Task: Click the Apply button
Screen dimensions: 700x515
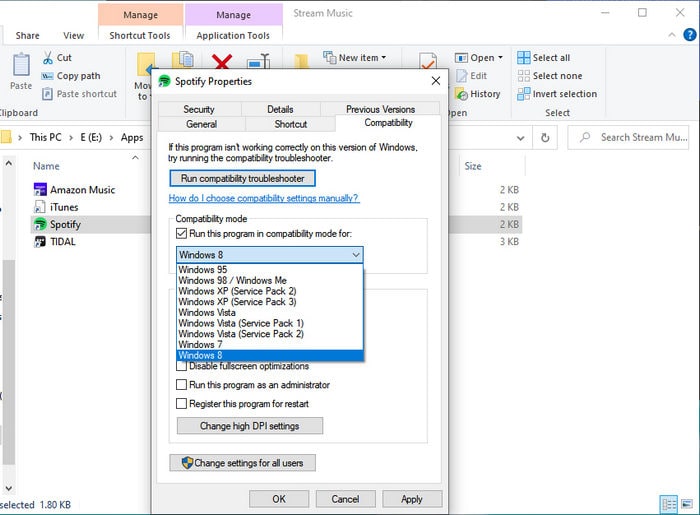Action: click(x=412, y=499)
